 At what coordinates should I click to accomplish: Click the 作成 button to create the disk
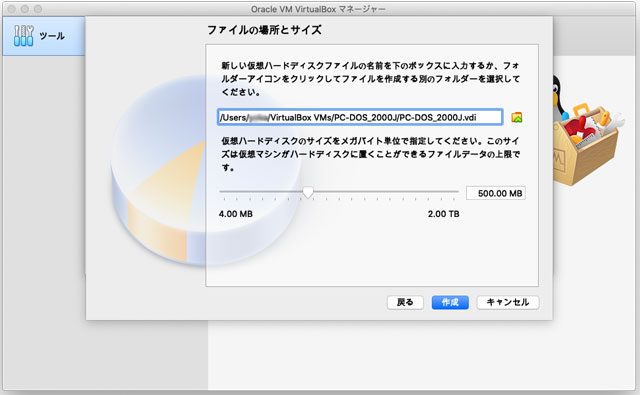pyautogui.click(x=450, y=302)
